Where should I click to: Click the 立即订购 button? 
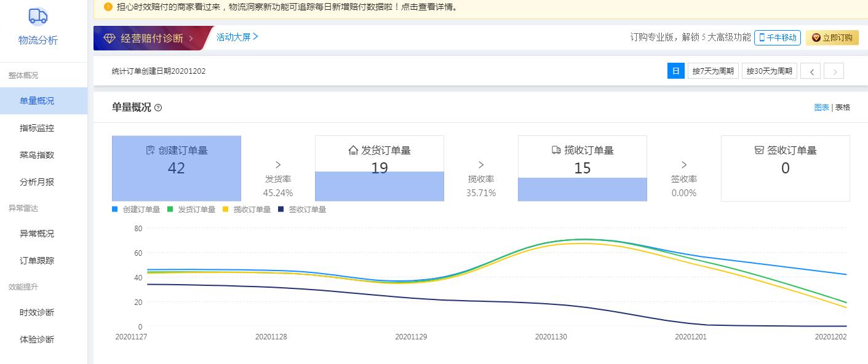tap(832, 37)
